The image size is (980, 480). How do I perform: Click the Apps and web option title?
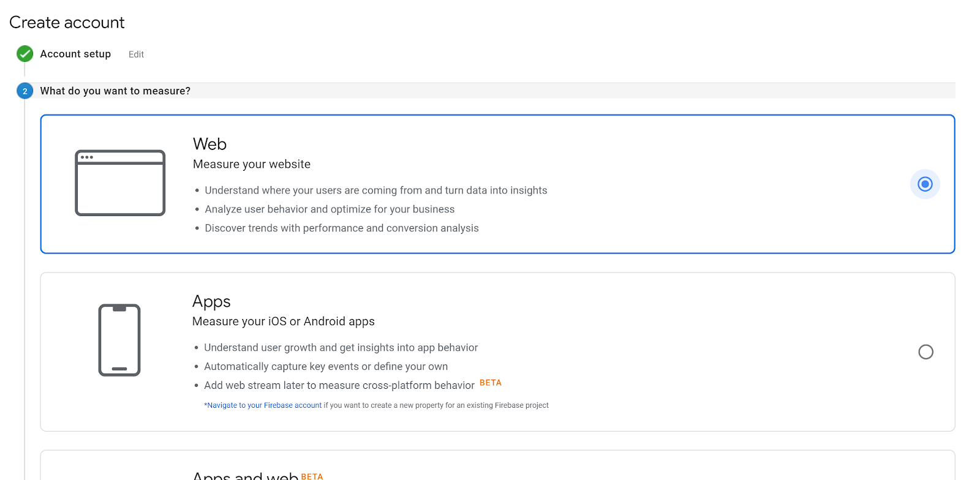click(x=245, y=476)
